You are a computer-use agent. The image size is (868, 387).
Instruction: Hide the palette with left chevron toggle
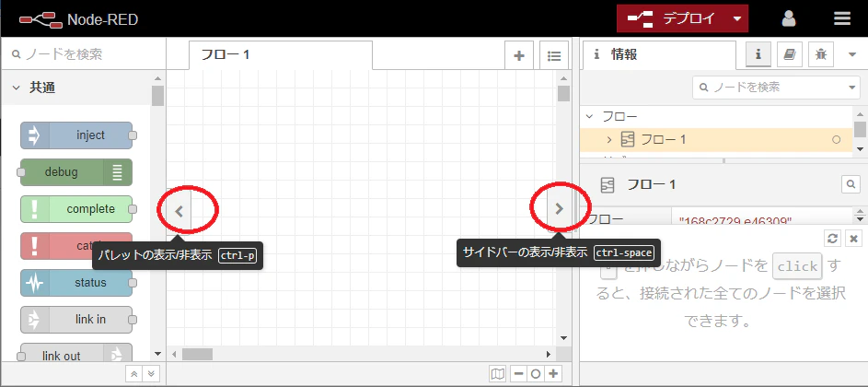tap(179, 210)
